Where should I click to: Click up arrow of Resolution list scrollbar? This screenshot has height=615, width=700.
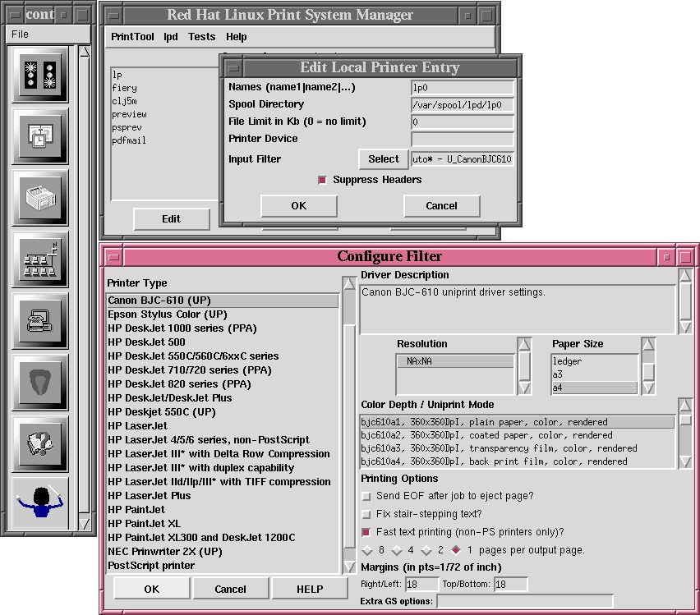[524, 345]
